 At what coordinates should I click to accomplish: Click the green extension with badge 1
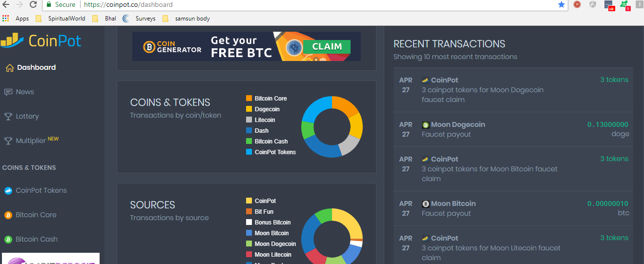pos(624,5)
